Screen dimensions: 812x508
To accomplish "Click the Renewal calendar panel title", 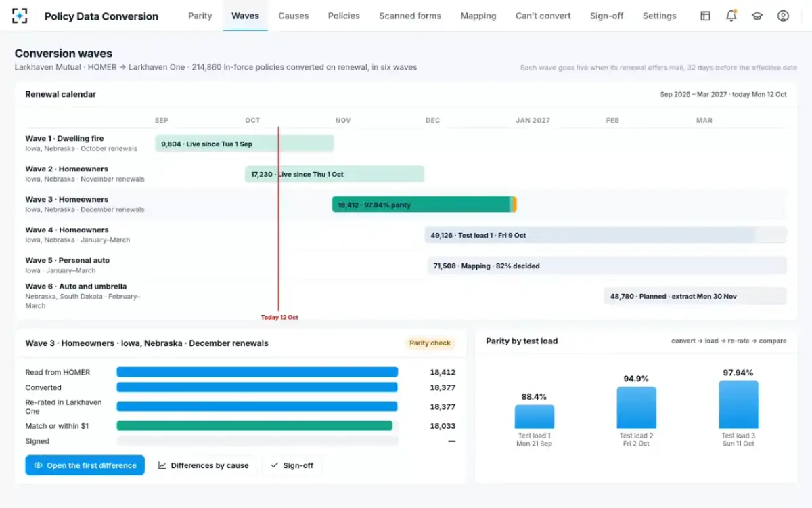I will 61,94.
